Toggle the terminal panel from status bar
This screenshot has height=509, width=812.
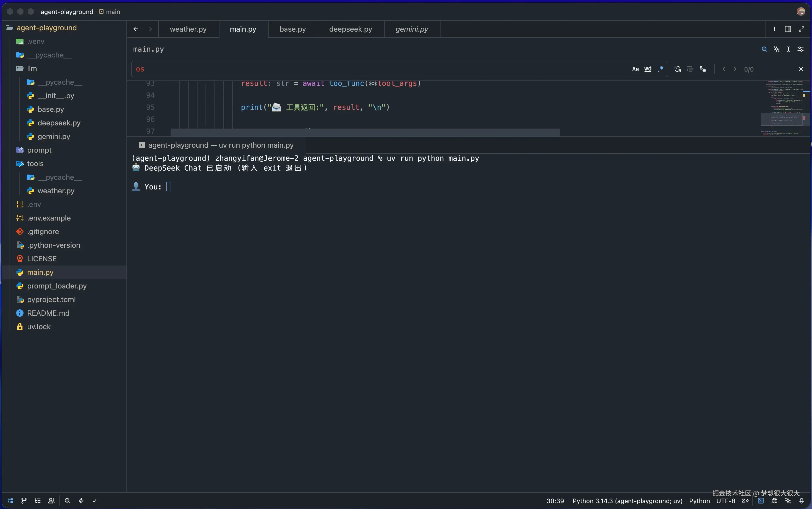(x=761, y=501)
